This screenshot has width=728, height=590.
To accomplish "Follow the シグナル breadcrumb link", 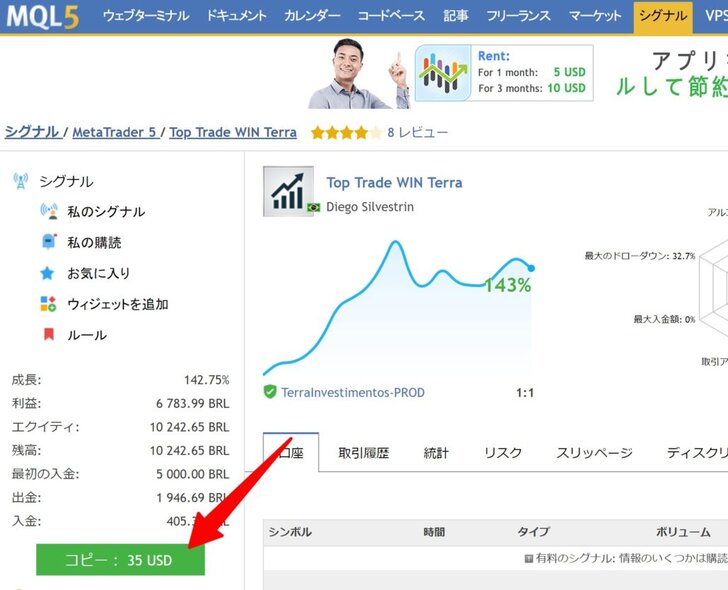I will (32, 132).
